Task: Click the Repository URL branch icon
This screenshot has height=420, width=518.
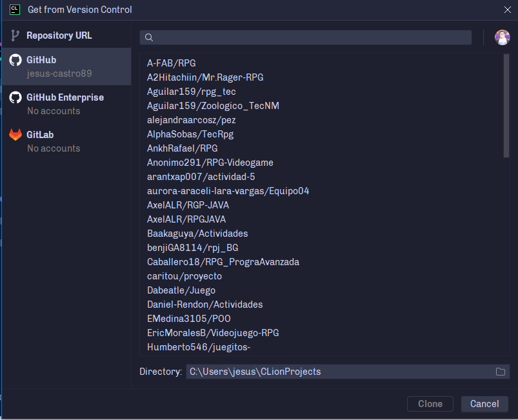Action: (15, 35)
